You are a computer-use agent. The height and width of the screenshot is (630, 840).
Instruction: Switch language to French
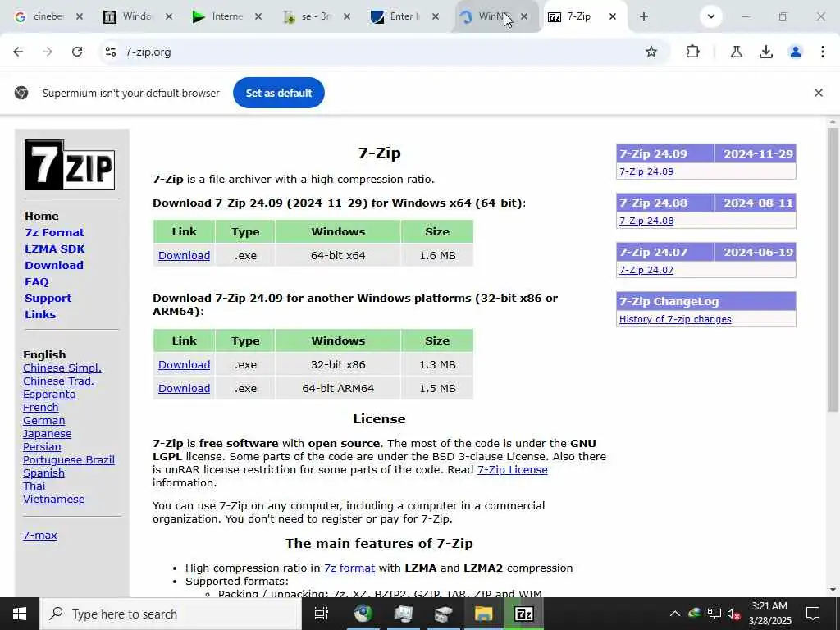tap(41, 407)
